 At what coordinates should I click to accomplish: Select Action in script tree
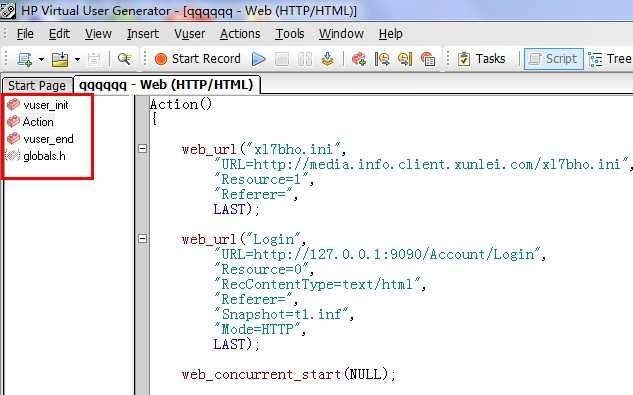(x=38, y=122)
